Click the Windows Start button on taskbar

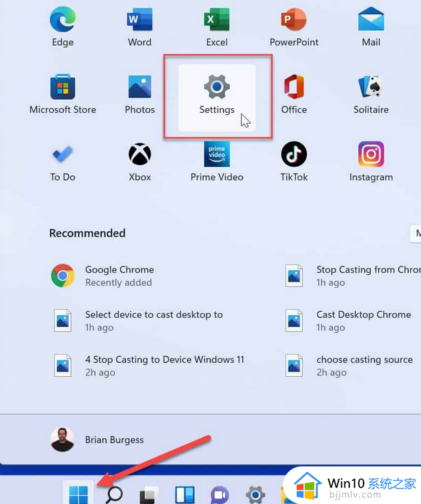point(79,494)
